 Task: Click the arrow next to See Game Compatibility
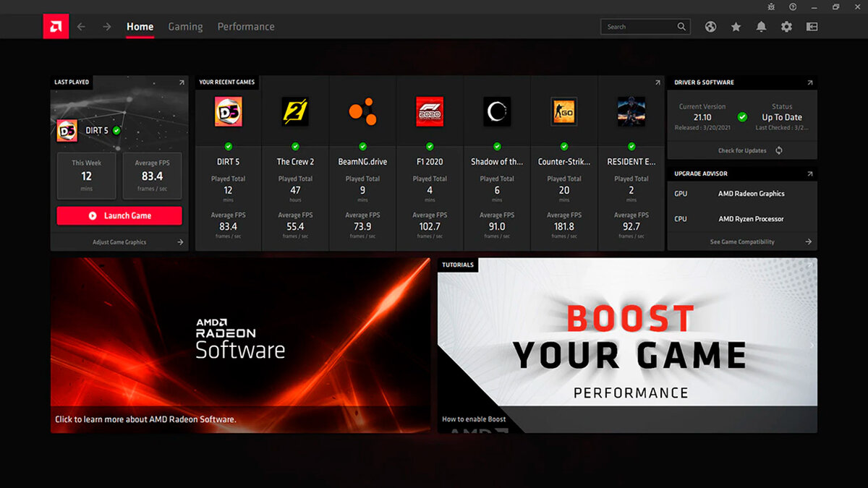pos(809,242)
